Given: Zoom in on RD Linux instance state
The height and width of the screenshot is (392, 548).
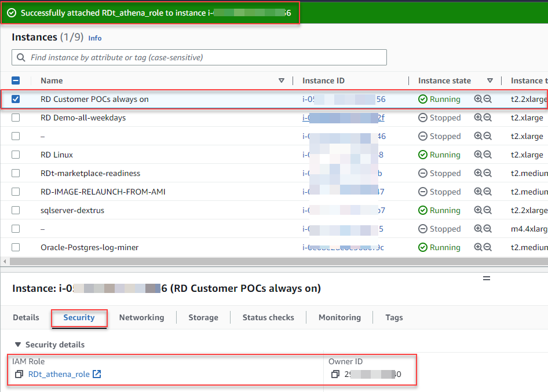Looking at the screenshot, I should point(478,155).
